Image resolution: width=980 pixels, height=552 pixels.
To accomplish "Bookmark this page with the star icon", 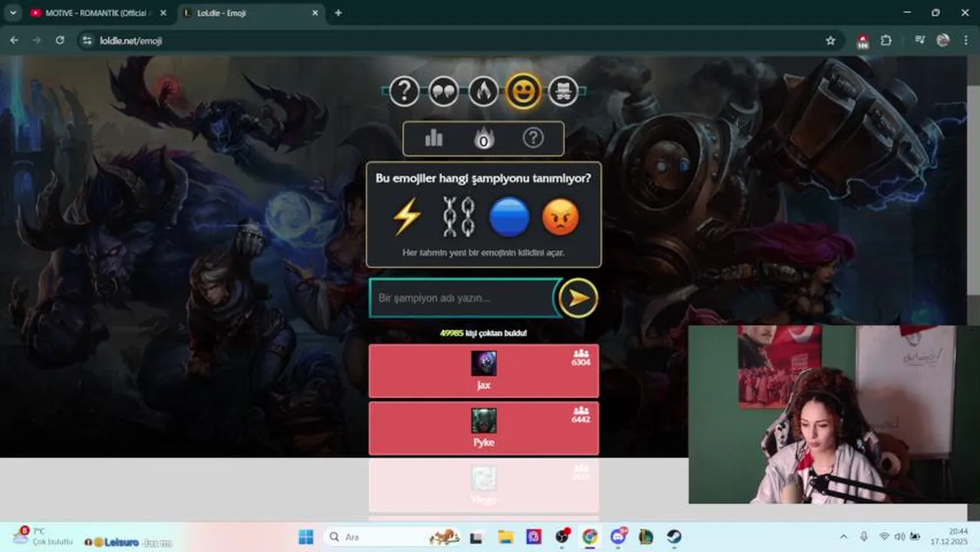I will point(830,41).
